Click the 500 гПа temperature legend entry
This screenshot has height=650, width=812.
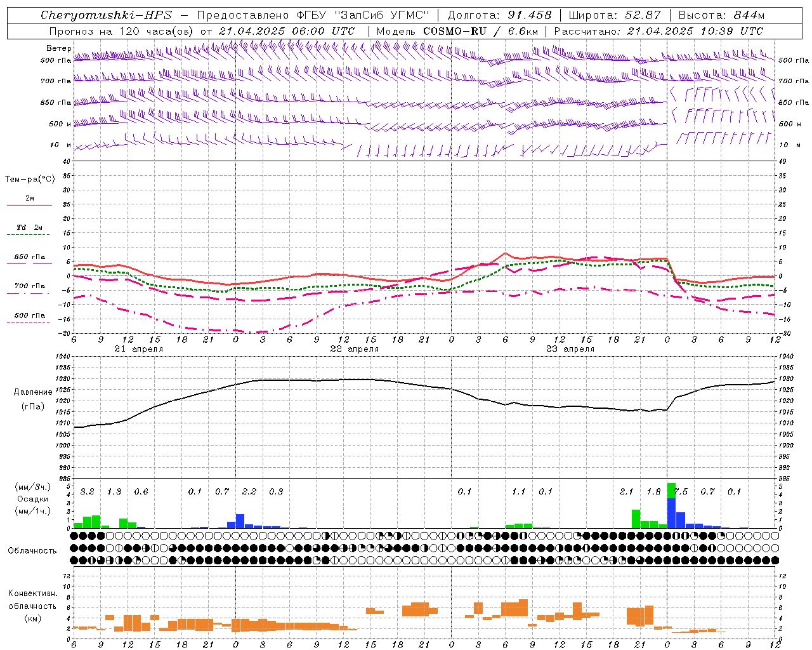coord(30,315)
